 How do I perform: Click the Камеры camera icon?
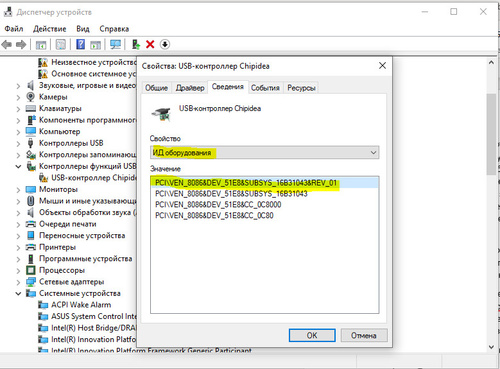[31, 97]
